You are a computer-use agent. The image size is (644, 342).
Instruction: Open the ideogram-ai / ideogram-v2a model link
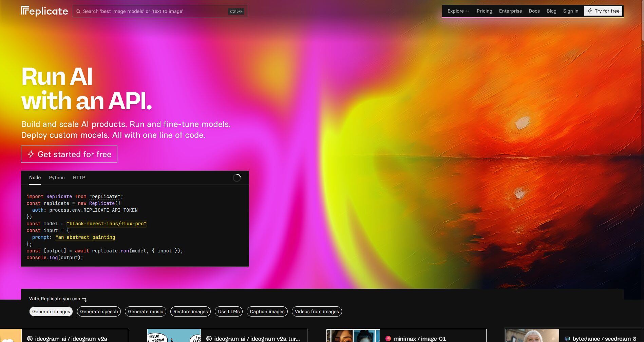[71, 339]
